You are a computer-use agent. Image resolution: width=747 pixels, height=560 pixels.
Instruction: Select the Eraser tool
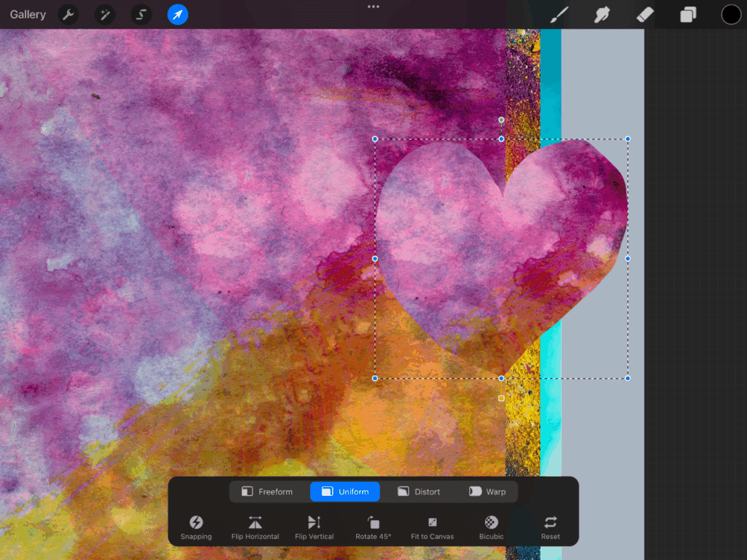click(x=645, y=15)
